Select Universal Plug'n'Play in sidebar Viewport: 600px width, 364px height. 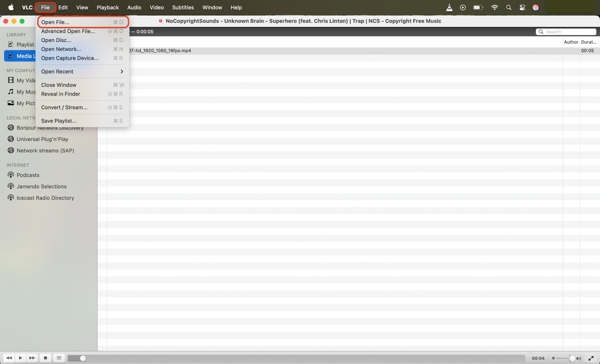pyautogui.click(x=42, y=139)
